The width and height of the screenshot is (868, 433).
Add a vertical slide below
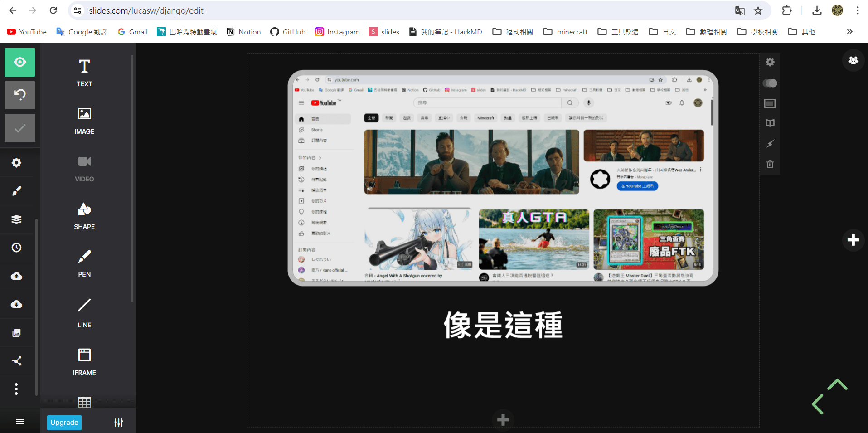(503, 420)
